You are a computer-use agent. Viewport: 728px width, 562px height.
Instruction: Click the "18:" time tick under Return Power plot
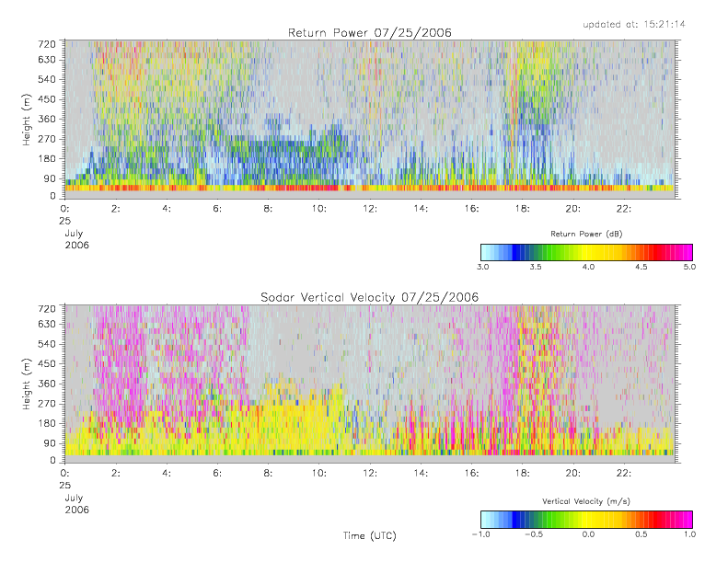[522, 209]
